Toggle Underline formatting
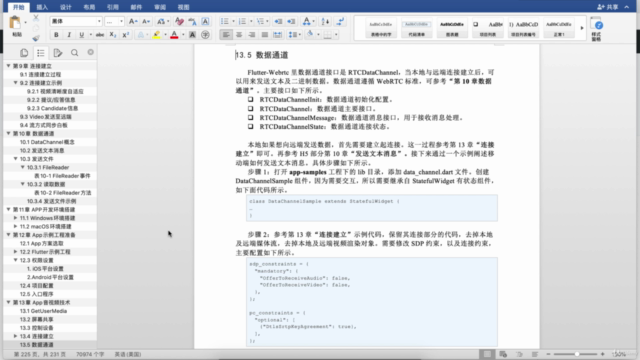Viewport: 640px width, 360px height. pos(82,35)
